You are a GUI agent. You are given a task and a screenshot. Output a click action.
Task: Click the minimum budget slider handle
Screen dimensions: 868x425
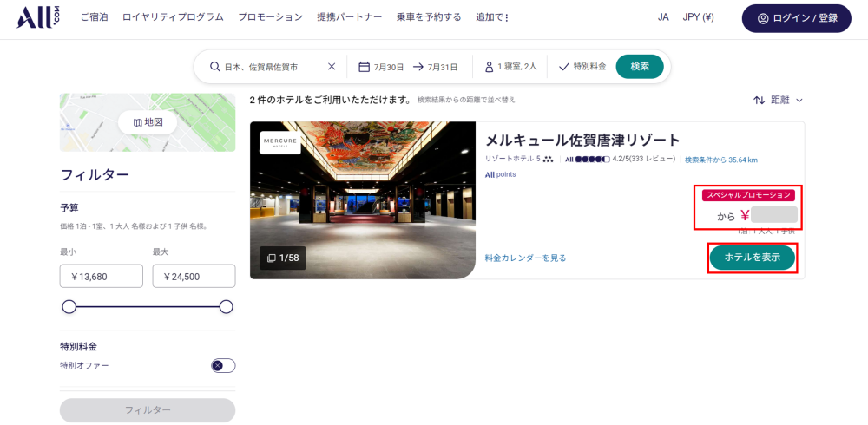[69, 306]
